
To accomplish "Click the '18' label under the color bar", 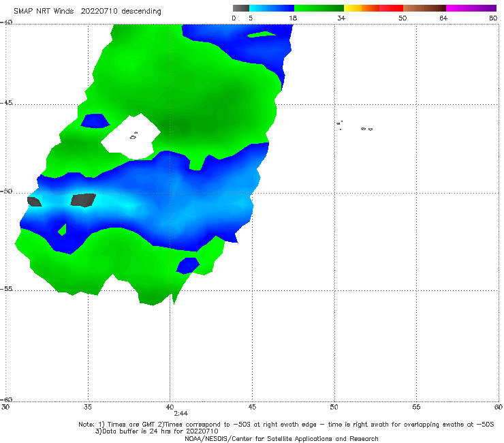I will point(293,18).
